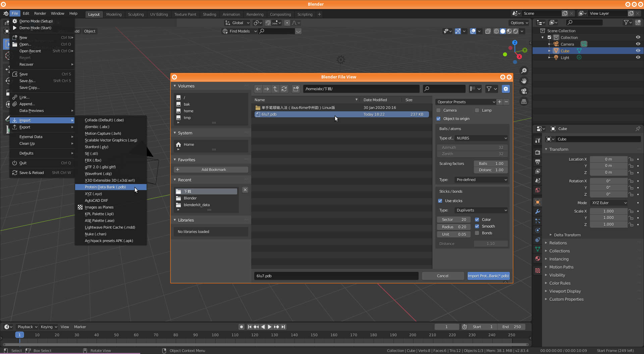Open Render properties tab
644x354 pixels.
[538, 152]
